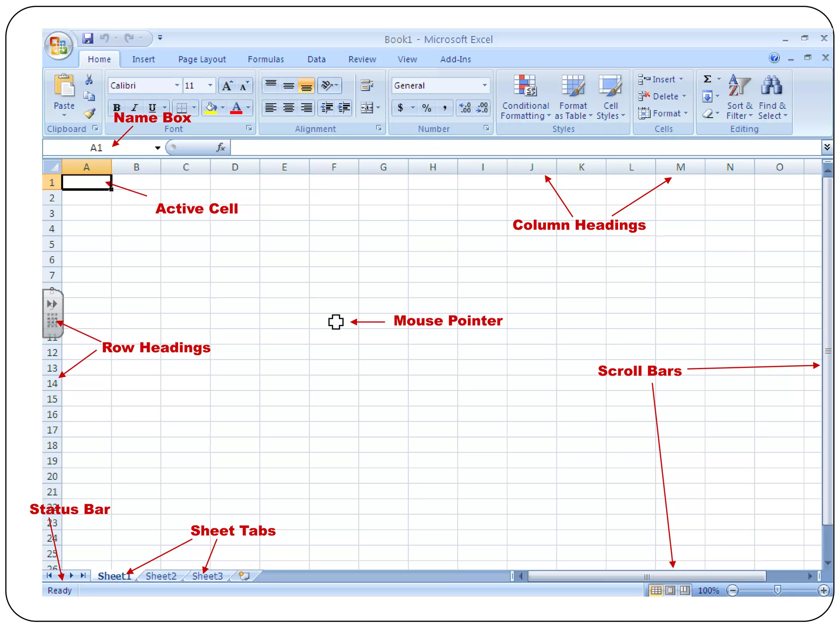Increase the cell indent
Image resolution: width=840 pixels, height=630 pixels.
coord(344,108)
